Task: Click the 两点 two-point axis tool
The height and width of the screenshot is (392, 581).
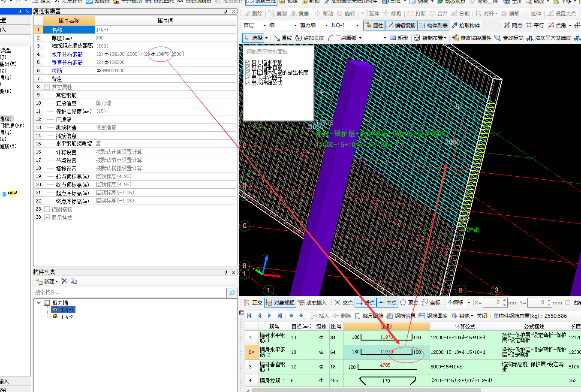Action: point(513,26)
